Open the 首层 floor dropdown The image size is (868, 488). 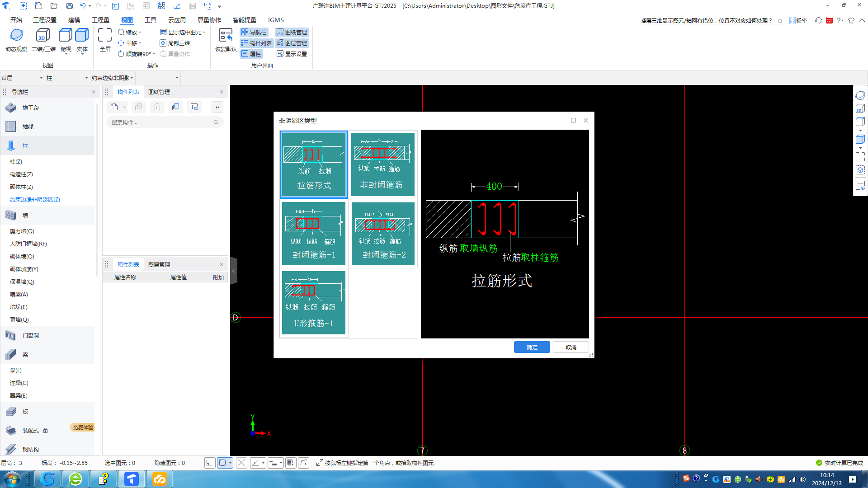(22, 78)
